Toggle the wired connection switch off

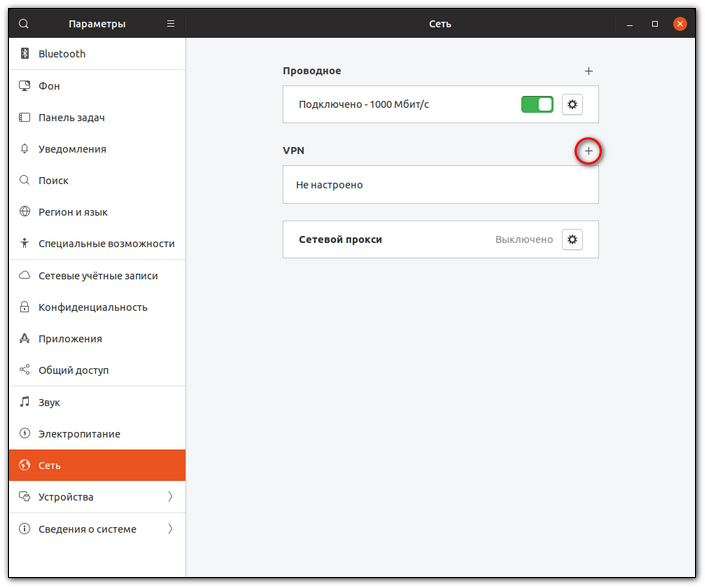pos(537,104)
